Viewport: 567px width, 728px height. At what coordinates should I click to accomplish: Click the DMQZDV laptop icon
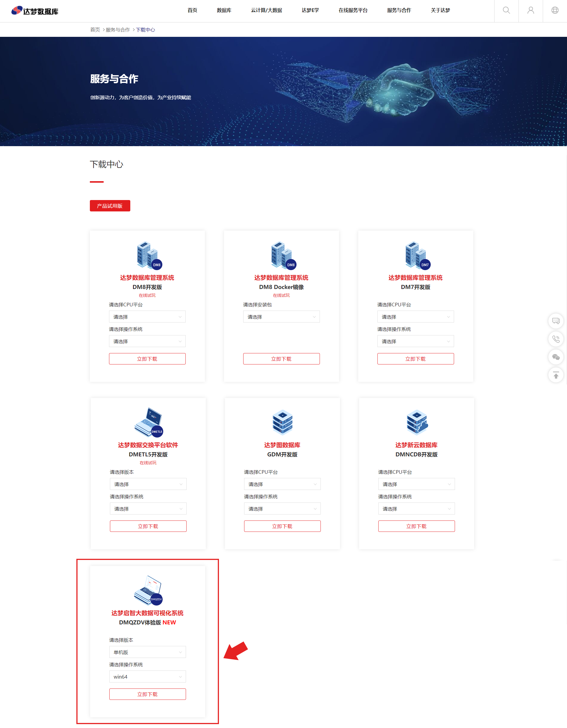coord(148,590)
